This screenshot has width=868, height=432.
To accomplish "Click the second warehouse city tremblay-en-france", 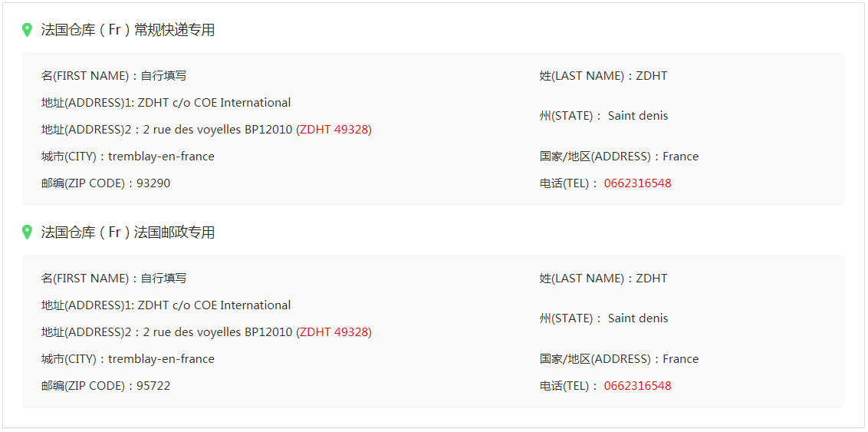I will (x=161, y=359).
